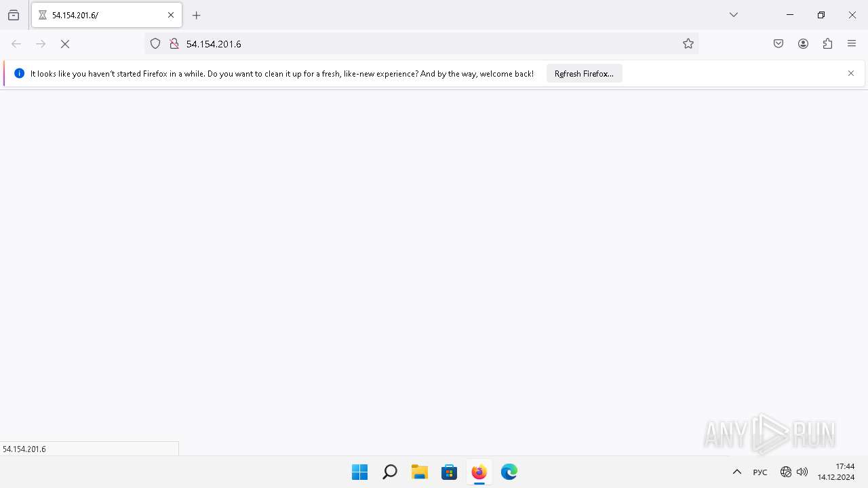Open Windows Start menu
This screenshot has height=488, width=868.
coord(359,472)
